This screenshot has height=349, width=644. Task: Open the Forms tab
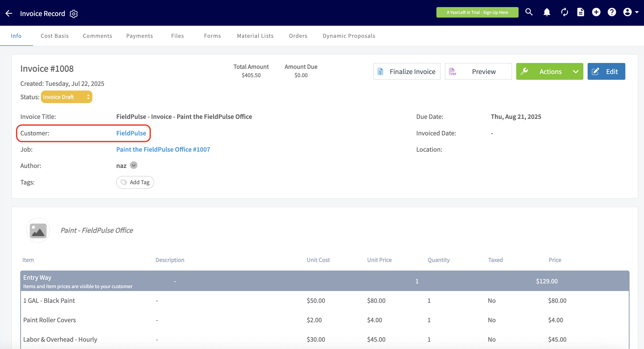212,36
